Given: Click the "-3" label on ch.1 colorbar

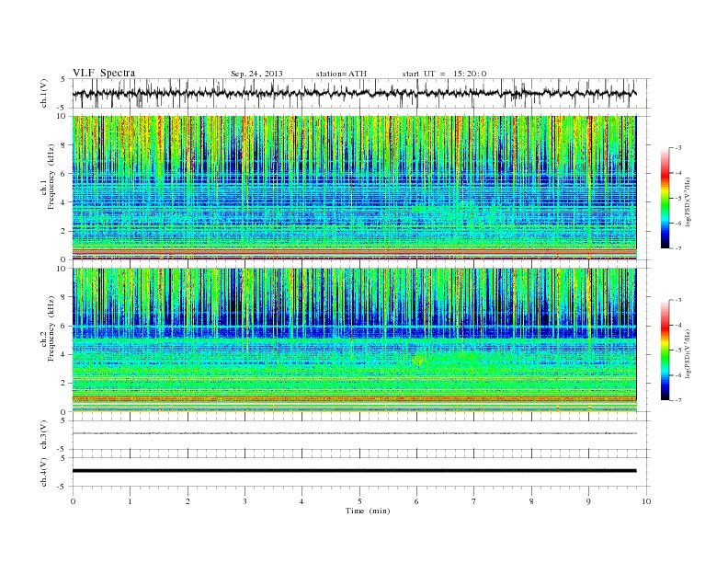Looking at the screenshot, I should click(678, 148).
